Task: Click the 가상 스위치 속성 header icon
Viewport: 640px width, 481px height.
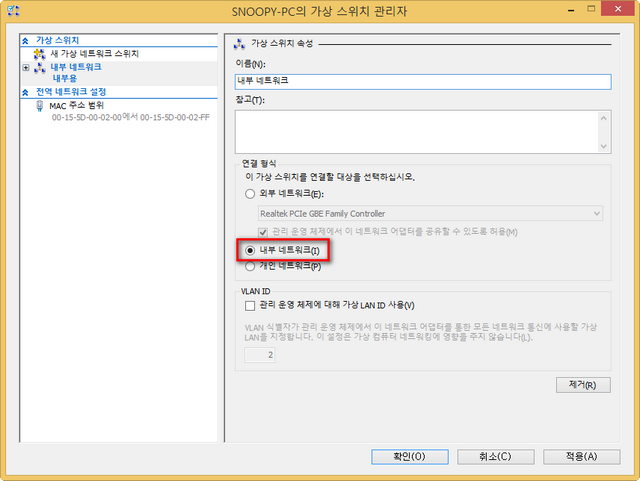Action: pos(240,44)
